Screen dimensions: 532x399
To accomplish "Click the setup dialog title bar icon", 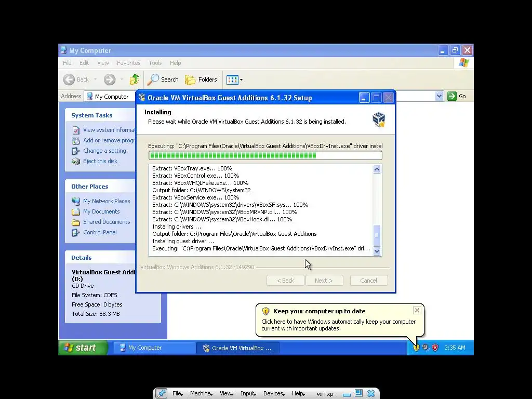I will pos(142,98).
